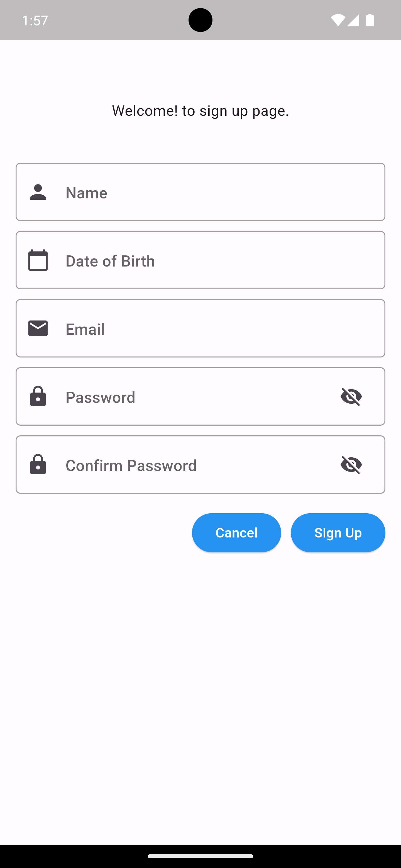Tap the clock time in status bar
Viewport: 401px width, 868px height.
click(35, 21)
